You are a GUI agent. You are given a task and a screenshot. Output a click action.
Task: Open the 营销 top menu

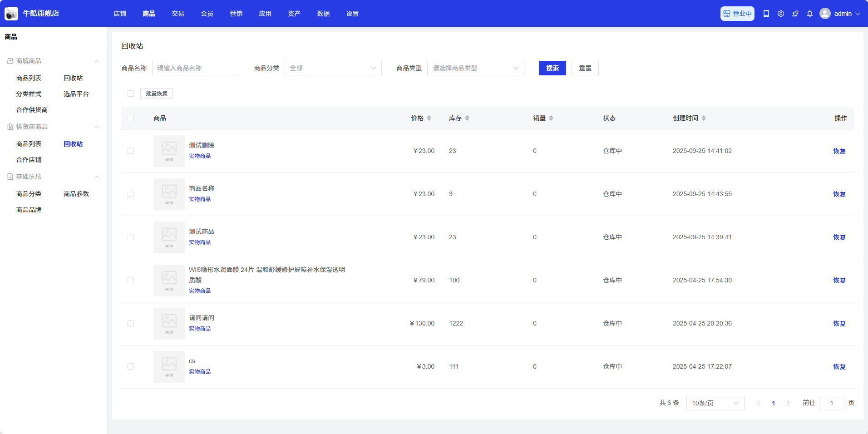236,14
